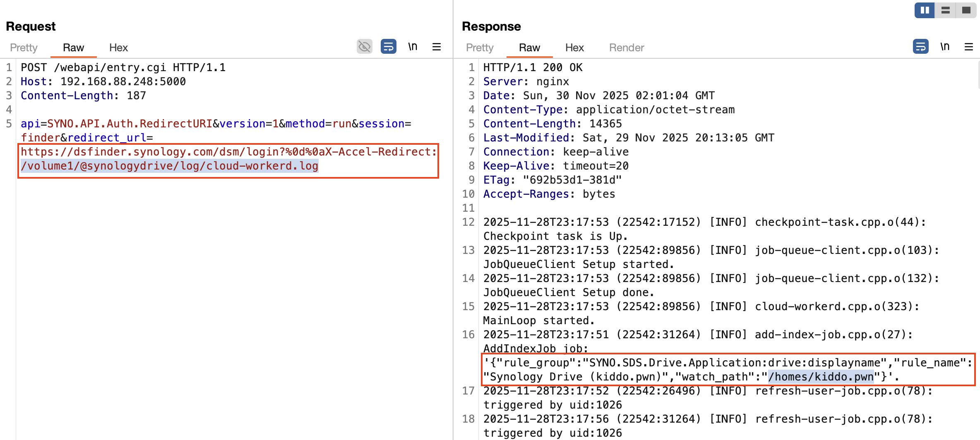The width and height of the screenshot is (980, 440).
Task: Toggle word wrap icon in Response panel
Action: 920,47
